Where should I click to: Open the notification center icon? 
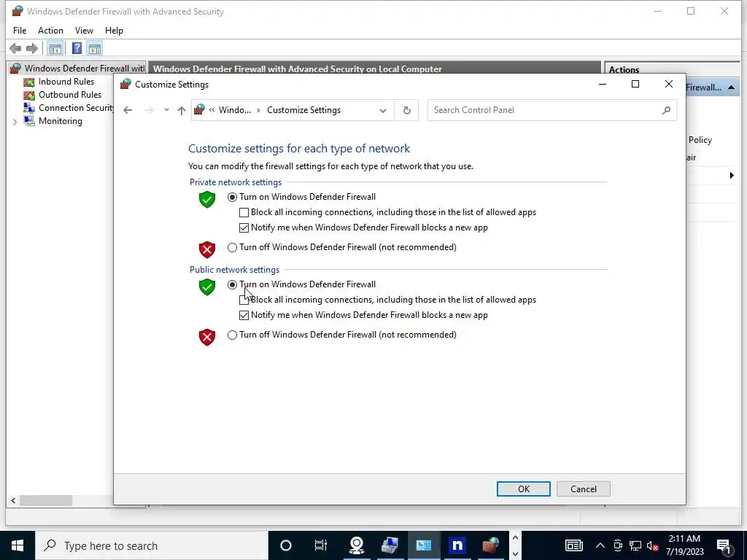pyautogui.click(x=724, y=545)
